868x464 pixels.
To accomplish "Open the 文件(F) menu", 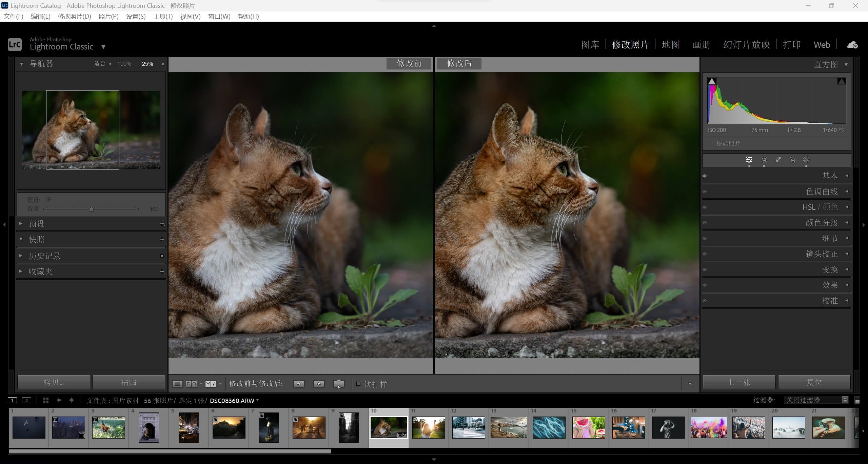I will tap(14, 16).
